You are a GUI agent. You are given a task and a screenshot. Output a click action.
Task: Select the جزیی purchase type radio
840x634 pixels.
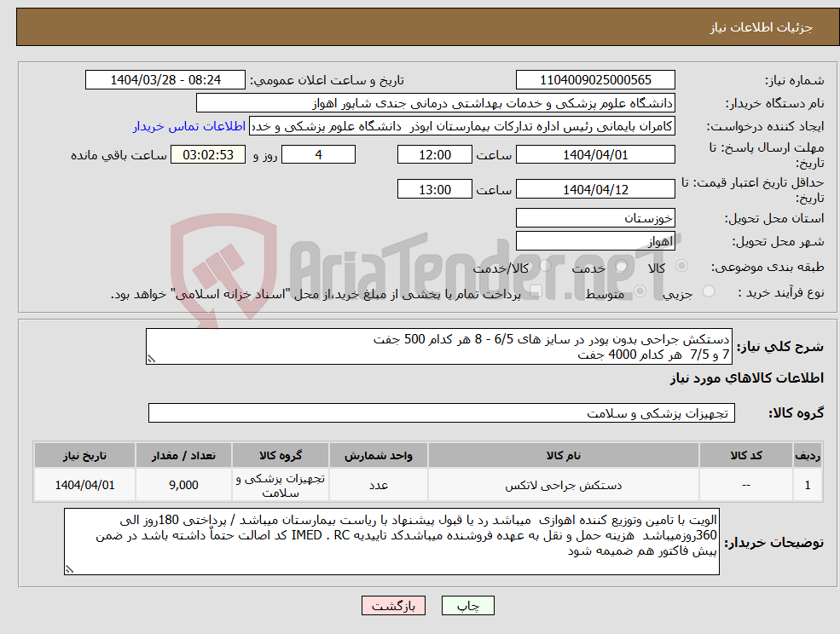point(708,291)
